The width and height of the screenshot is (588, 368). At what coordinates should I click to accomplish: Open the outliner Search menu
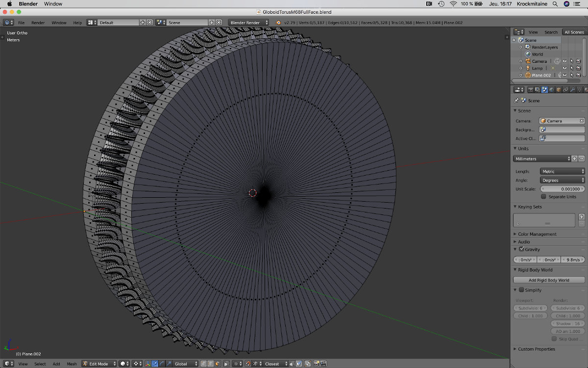pyautogui.click(x=551, y=32)
